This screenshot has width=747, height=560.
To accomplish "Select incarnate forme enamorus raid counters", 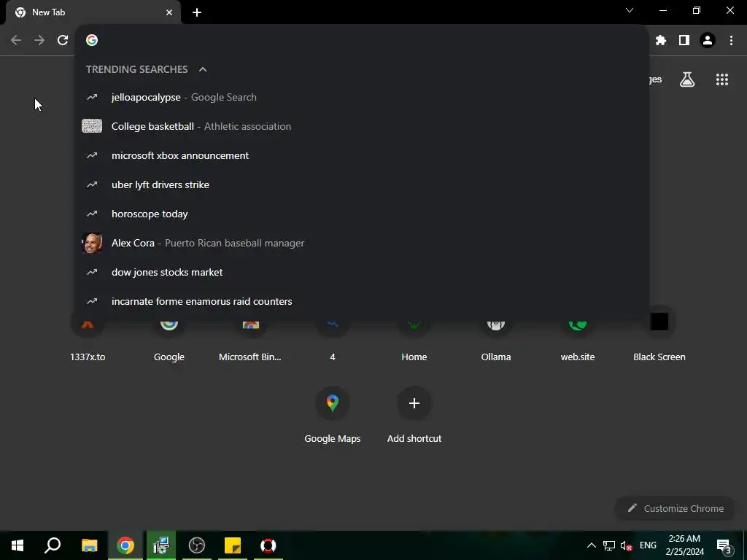I will [362, 301].
